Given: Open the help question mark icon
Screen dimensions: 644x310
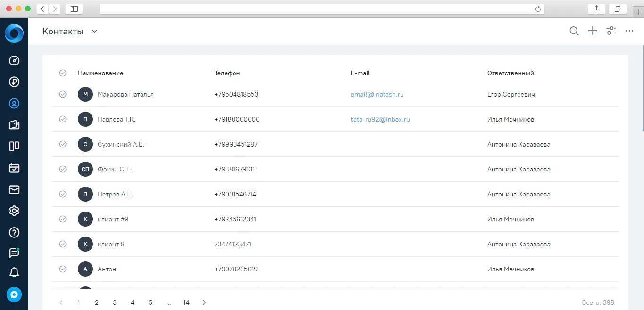Looking at the screenshot, I should [14, 232].
